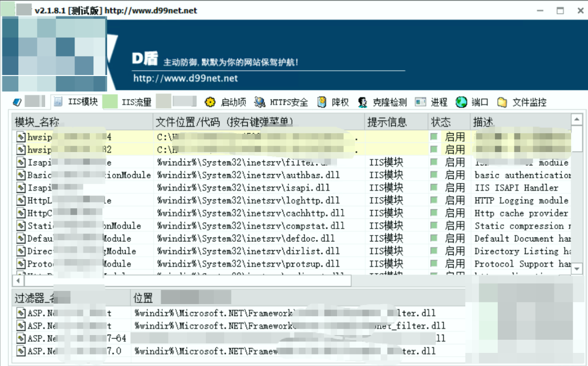Image resolution: width=588 pixels, height=366 pixels.
Task: Click the 启用 status text for dirlist.dll
Action: 455,251
